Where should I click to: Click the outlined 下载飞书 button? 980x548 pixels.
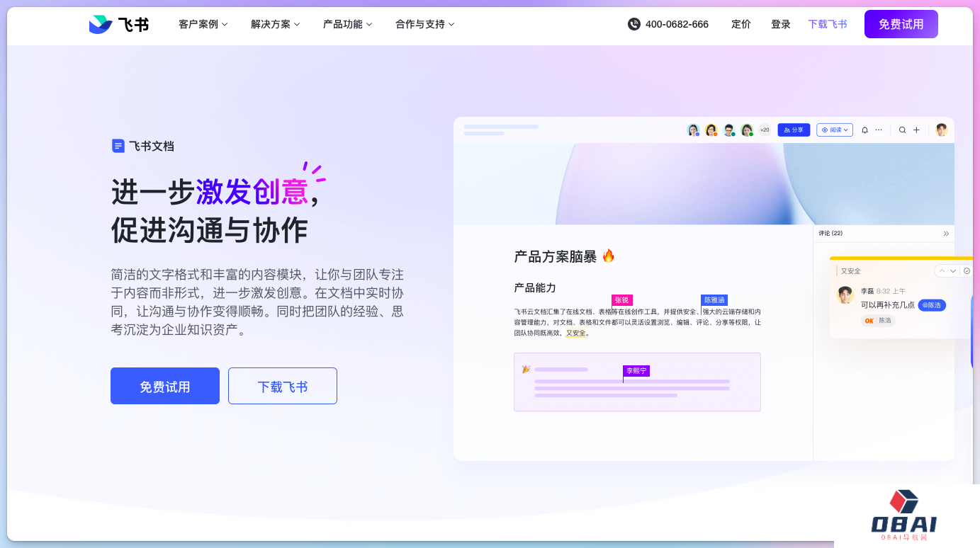tap(282, 386)
